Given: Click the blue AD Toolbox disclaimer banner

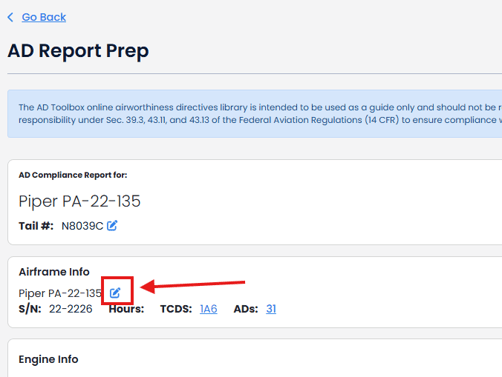Looking at the screenshot, I should tap(255, 114).
